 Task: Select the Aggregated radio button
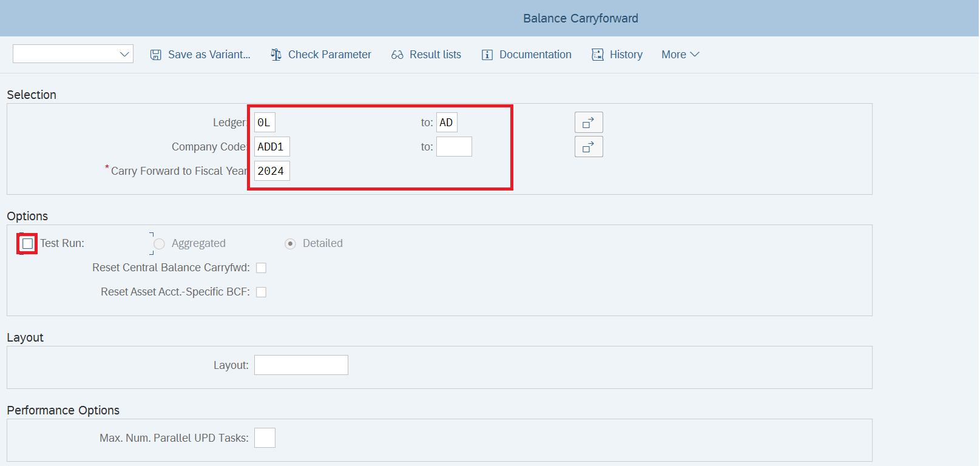[160, 243]
